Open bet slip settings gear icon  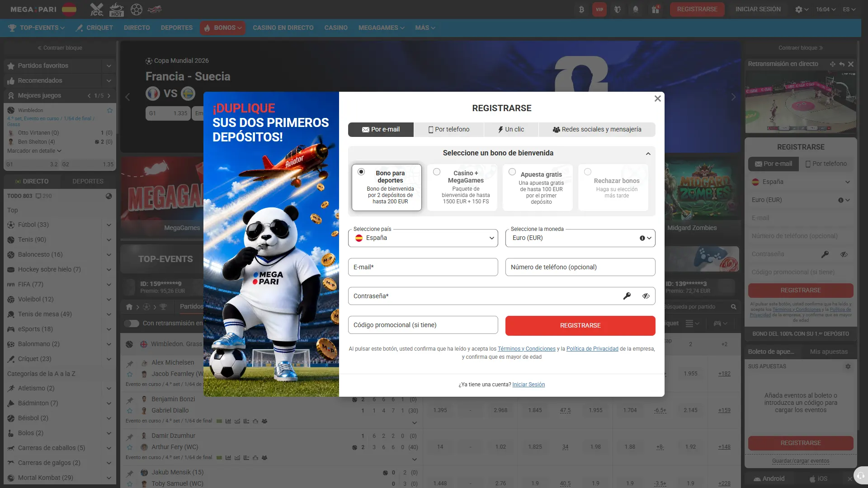click(x=848, y=366)
